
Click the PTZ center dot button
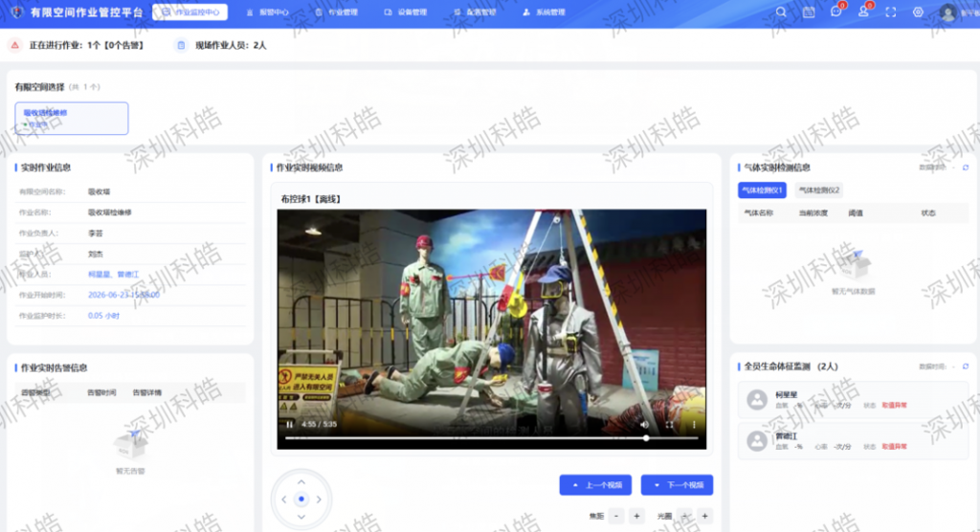click(301, 499)
